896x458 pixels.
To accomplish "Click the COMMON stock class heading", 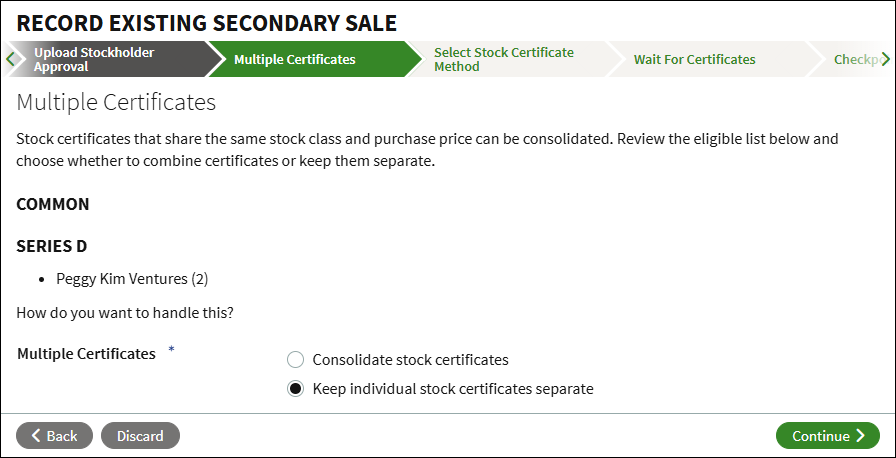I will pos(53,204).
